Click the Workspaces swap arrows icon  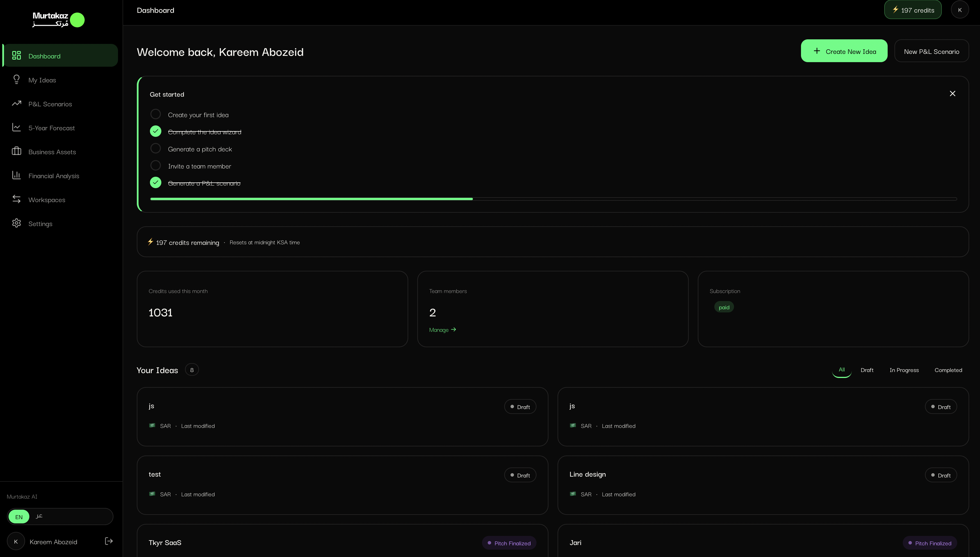[17, 199]
